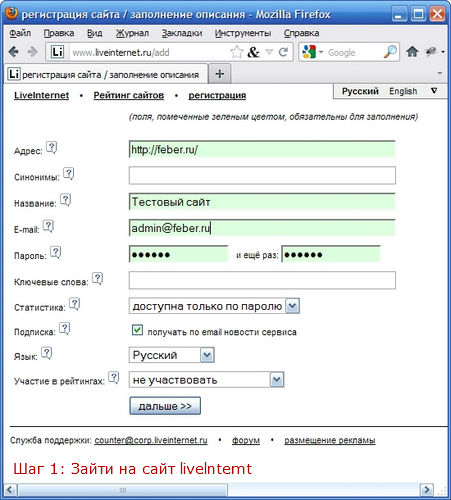This screenshot has width=451, height=500.
Task: Show help for the Адрес field
Action: point(51,147)
